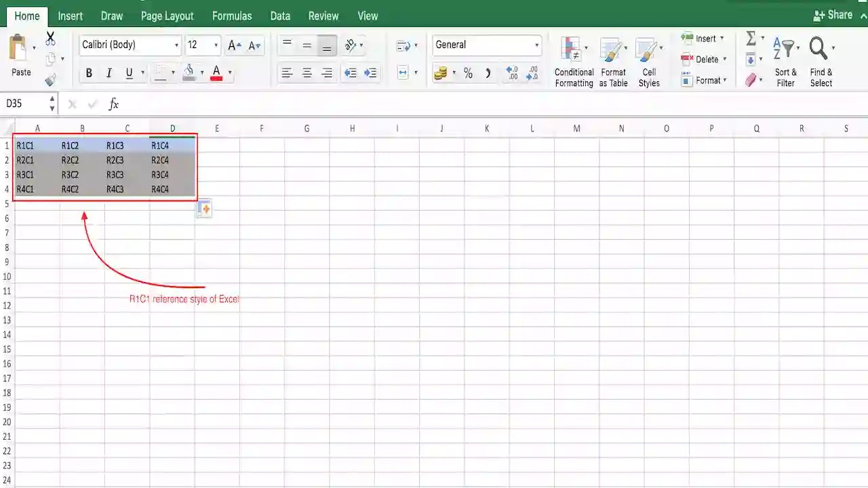This screenshot has width=868, height=488.
Task: Click the Format as Table button
Action: [x=613, y=61]
